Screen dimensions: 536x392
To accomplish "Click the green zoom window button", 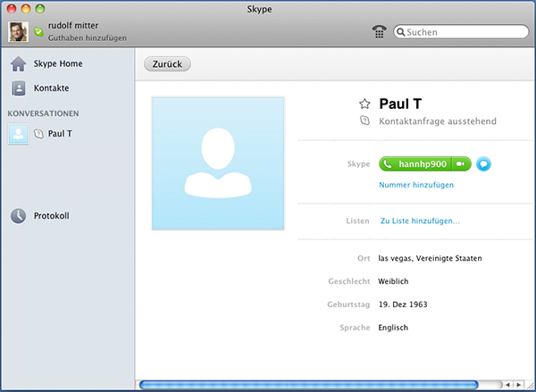I will (x=40, y=9).
